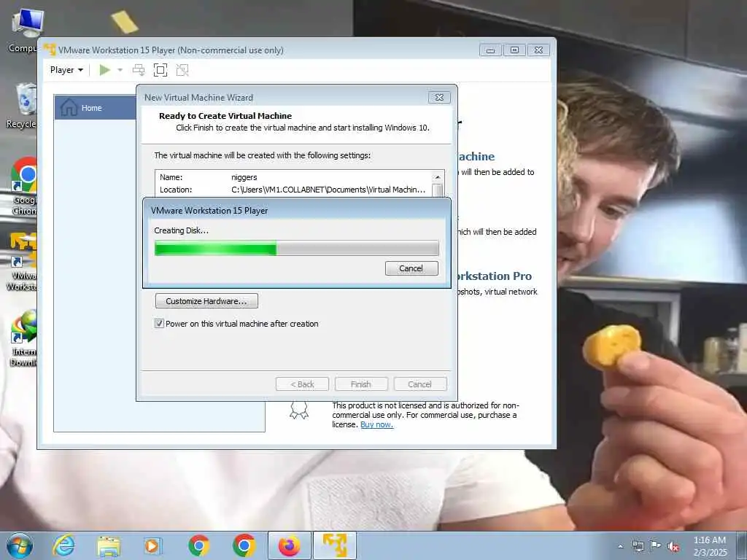The width and height of the screenshot is (747, 560).
Task: Expand the power options arrow beside play
Action: [120, 70]
